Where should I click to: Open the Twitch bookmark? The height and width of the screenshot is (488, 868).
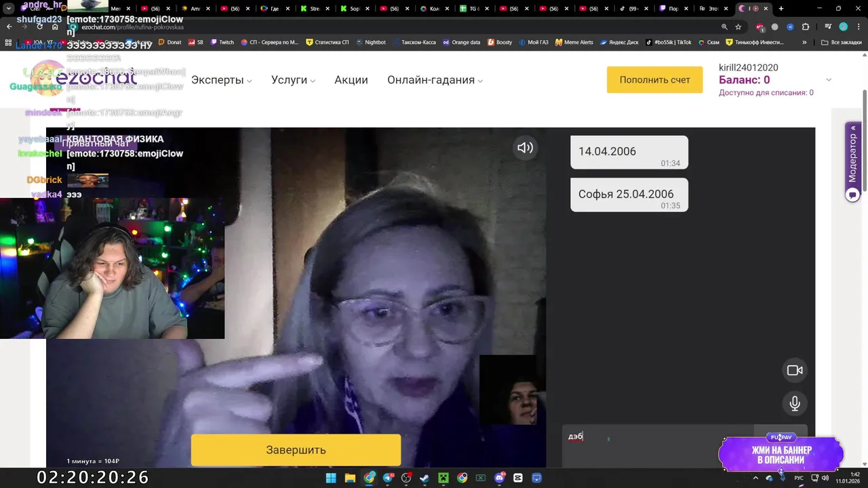(x=222, y=42)
